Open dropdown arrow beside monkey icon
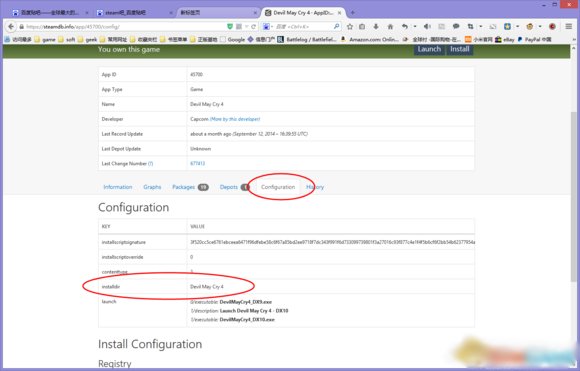580x371 pixels. [540, 27]
